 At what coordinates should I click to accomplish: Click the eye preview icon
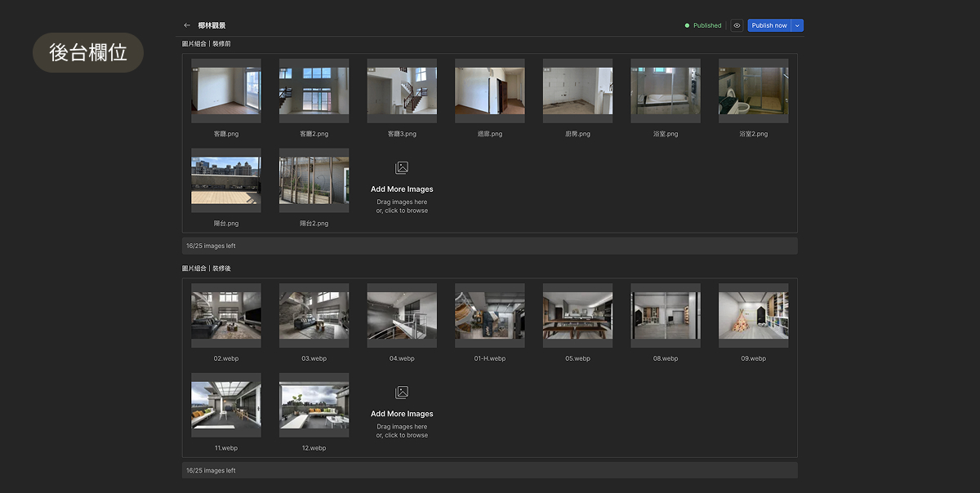737,25
